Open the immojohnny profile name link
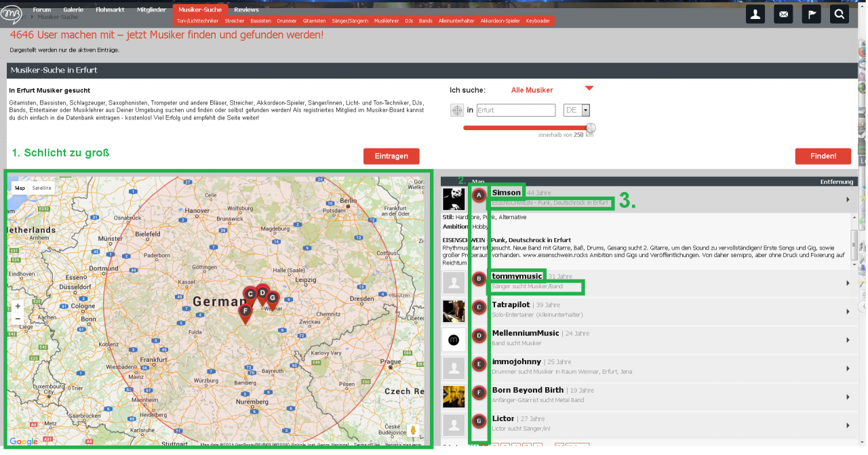Screen dimensions: 868x455 [x=517, y=361]
